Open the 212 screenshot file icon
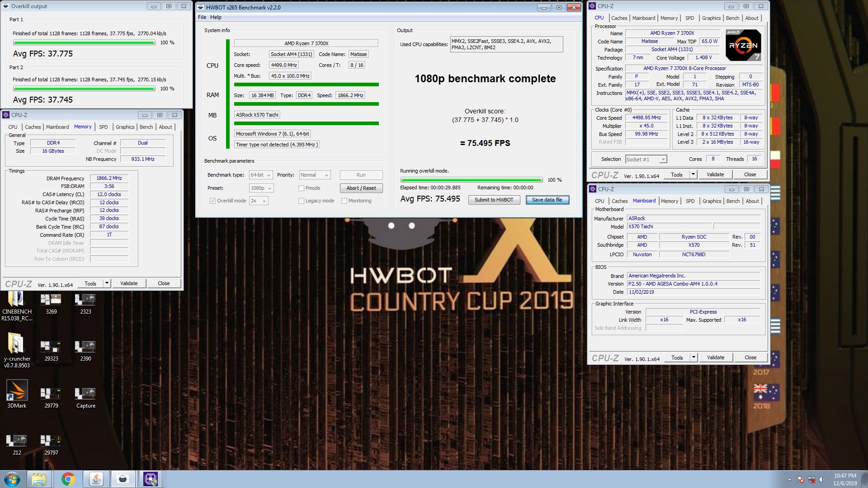Viewport: 868px width, 488px height. (17, 445)
